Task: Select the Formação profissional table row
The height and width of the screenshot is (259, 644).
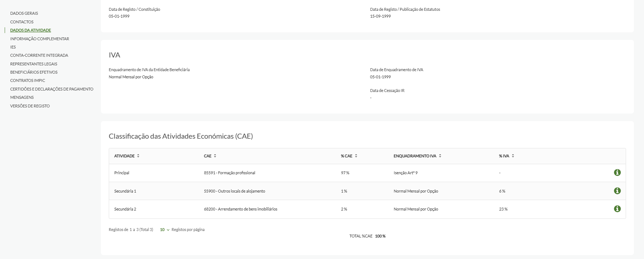Action: 229,173
